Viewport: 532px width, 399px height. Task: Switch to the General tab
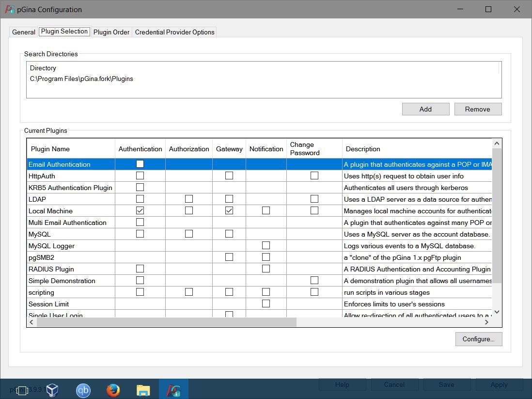pyautogui.click(x=23, y=32)
